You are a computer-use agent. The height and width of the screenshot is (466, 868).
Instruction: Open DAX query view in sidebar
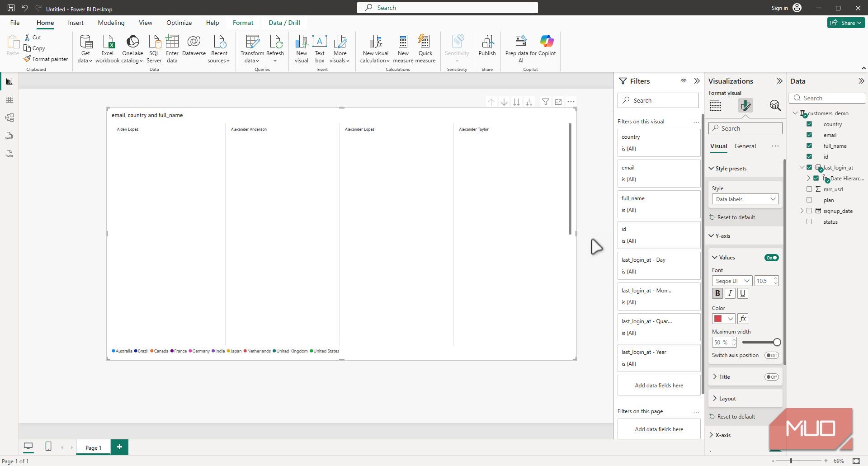9,136
